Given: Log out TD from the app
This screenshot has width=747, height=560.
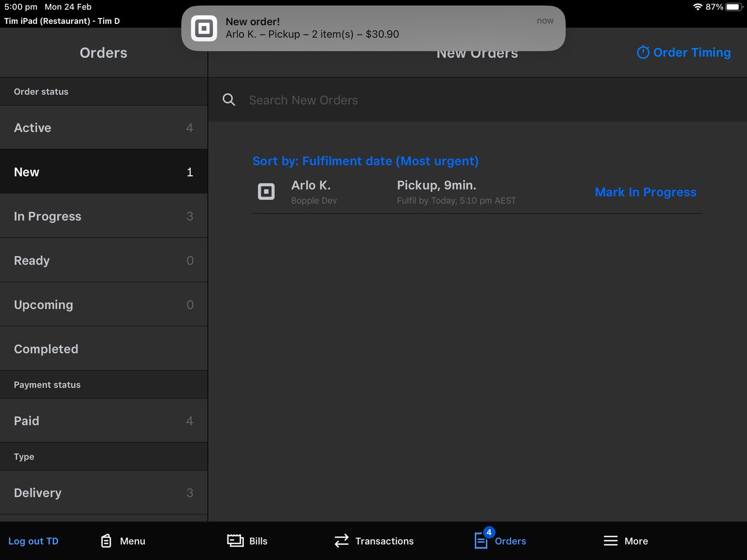Looking at the screenshot, I should [x=33, y=540].
